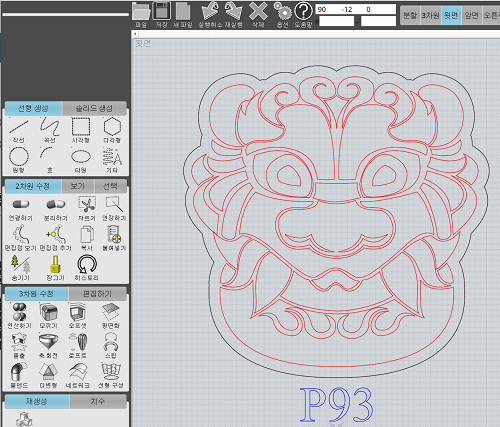500x427 pixels.
Task: Open the history (히스토리) tool
Action: tap(87, 268)
